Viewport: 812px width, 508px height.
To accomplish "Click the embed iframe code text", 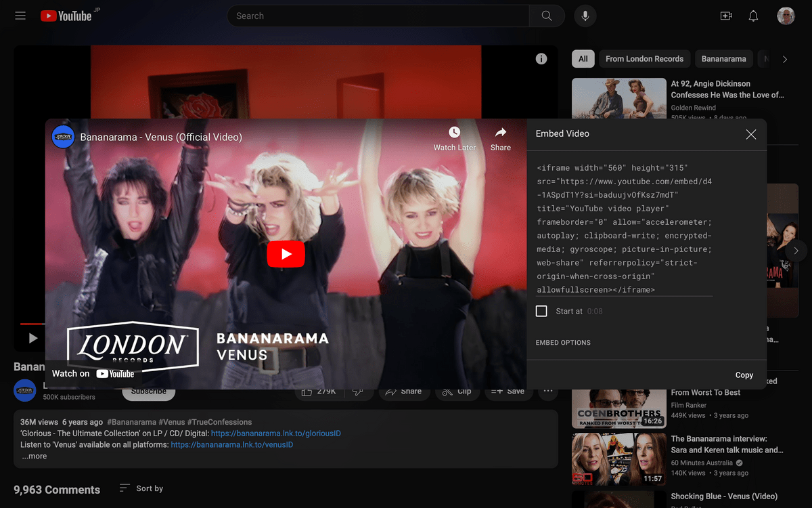I will (x=625, y=229).
